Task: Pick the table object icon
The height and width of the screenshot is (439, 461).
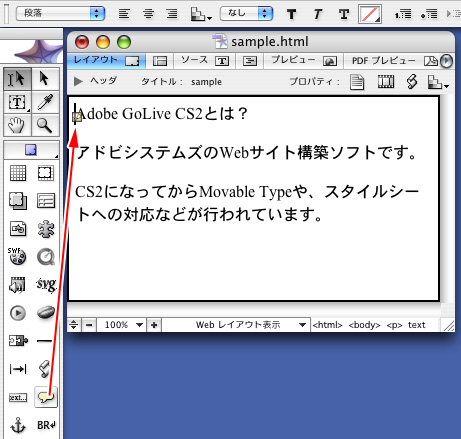Action: click(x=18, y=173)
